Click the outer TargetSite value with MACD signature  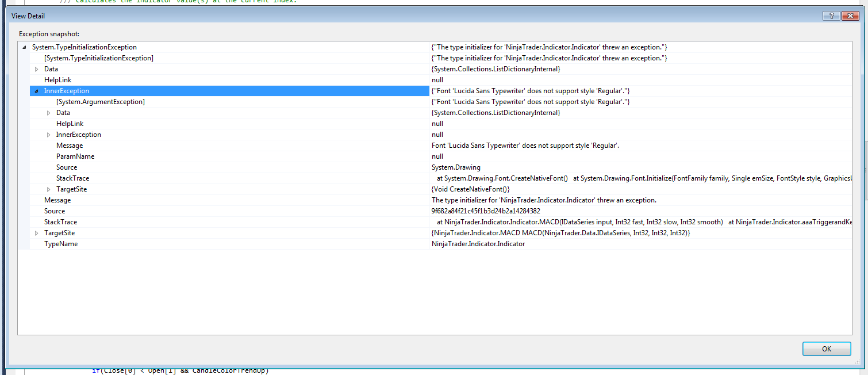pos(560,233)
